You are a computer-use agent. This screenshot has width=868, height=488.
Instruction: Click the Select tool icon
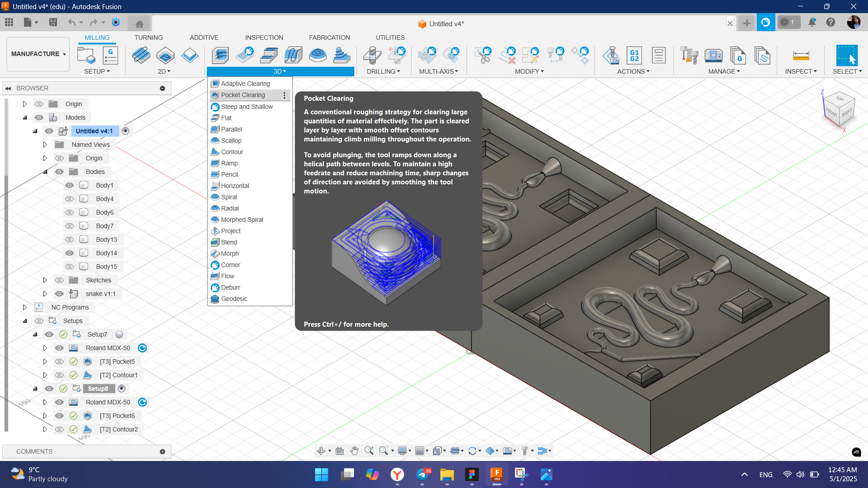847,56
